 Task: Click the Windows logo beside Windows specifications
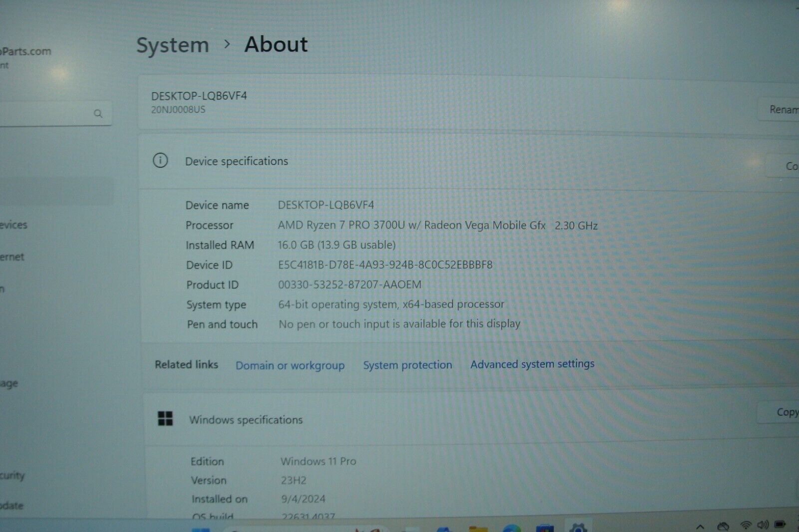pyautogui.click(x=165, y=418)
